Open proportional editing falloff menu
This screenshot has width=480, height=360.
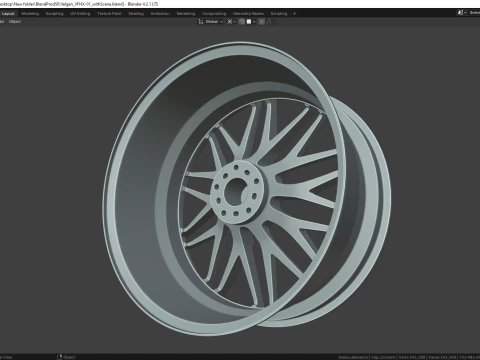[270, 22]
